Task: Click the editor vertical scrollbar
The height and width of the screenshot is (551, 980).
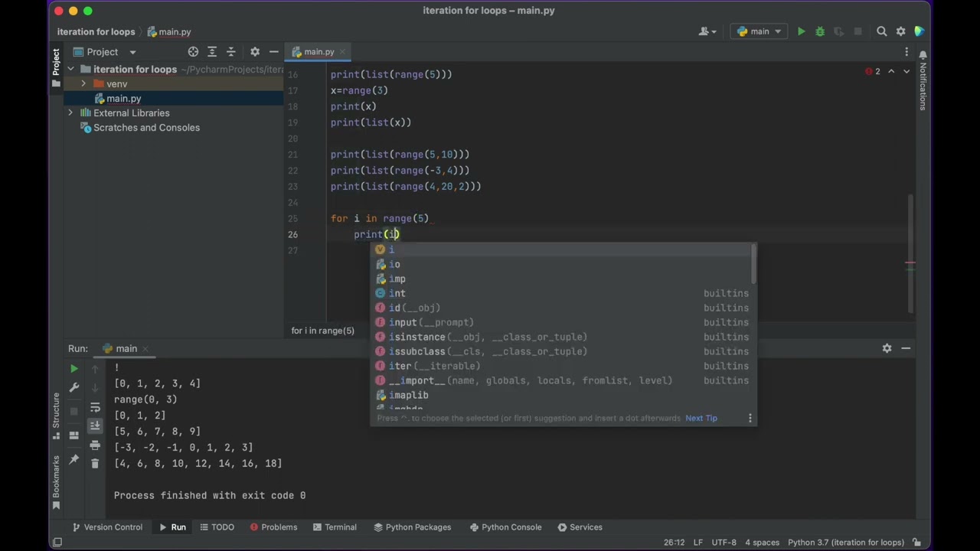Action: (x=910, y=253)
